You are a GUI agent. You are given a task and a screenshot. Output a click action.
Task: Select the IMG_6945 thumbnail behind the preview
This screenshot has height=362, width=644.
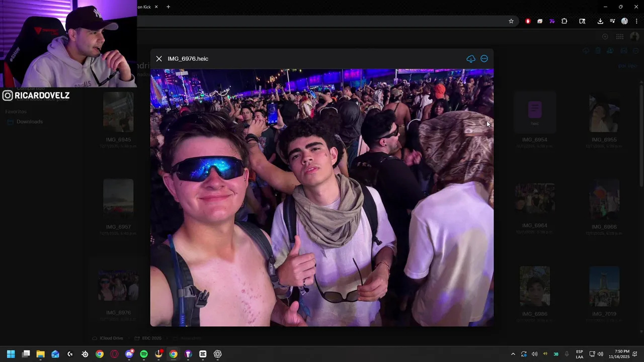click(118, 112)
